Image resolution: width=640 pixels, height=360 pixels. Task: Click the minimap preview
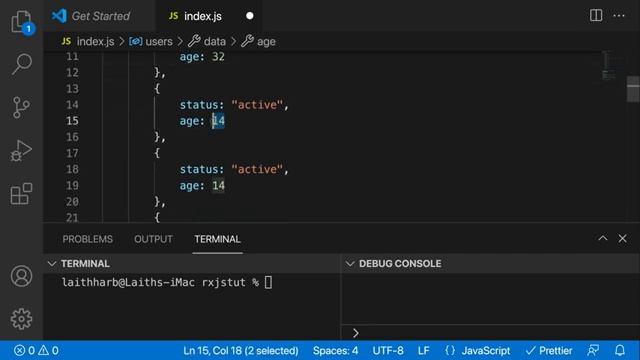click(x=608, y=65)
